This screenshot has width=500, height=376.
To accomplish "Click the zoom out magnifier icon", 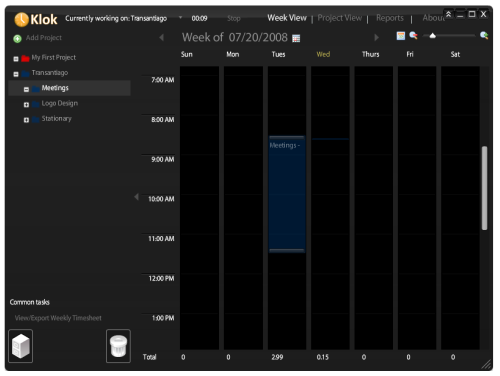I will pyautogui.click(x=413, y=35).
